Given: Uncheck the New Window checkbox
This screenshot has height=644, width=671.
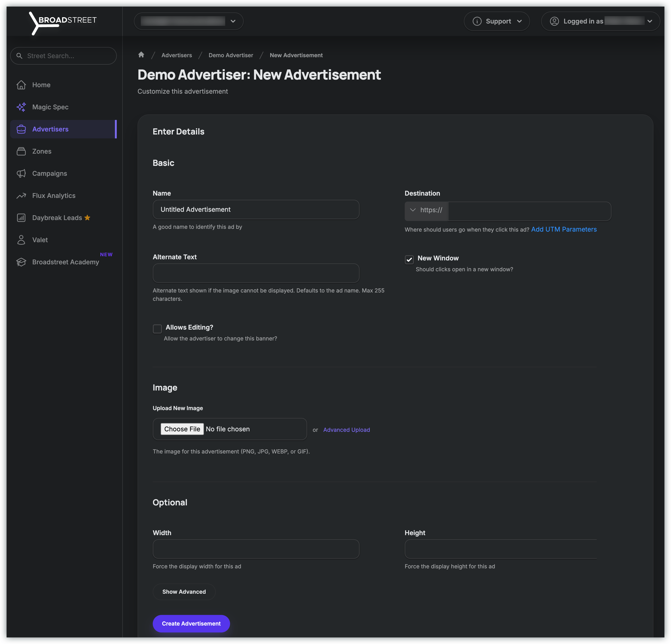Looking at the screenshot, I should tap(409, 259).
